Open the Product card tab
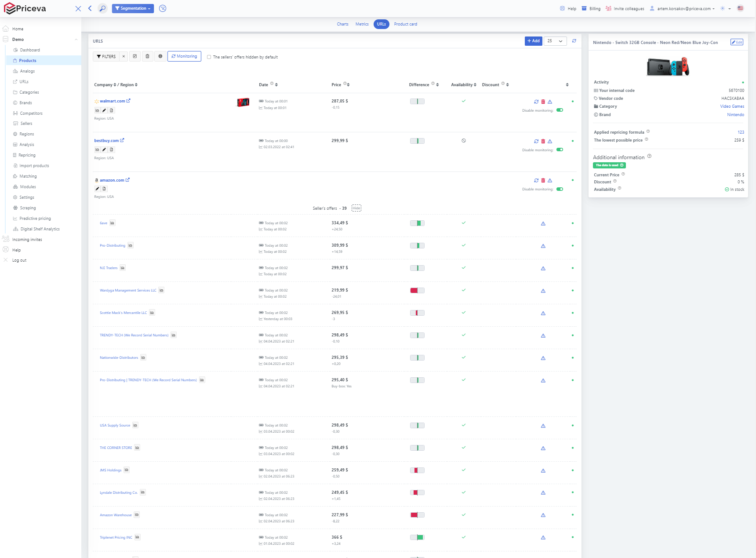Viewport: 756px width, 558px height. click(x=405, y=24)
